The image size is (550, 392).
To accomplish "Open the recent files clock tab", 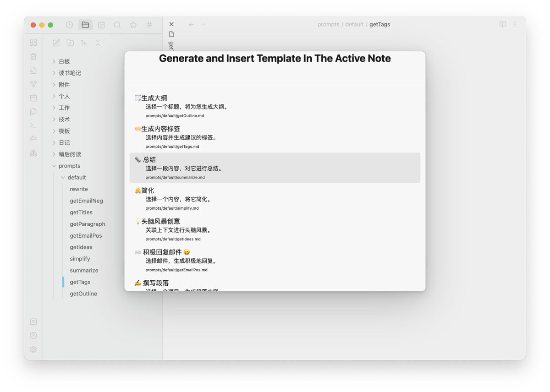I will [69, 25].
